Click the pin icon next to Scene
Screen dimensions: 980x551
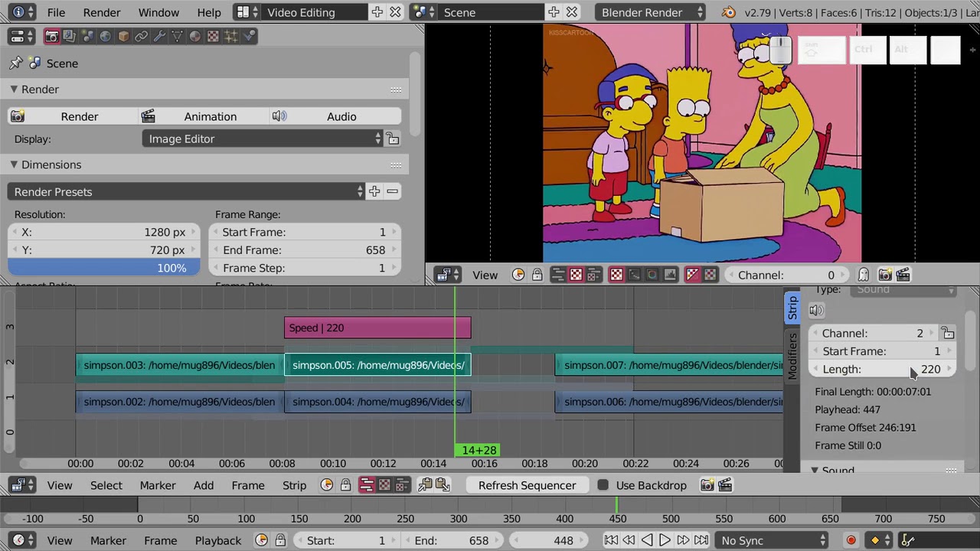(x=15, y=64)
